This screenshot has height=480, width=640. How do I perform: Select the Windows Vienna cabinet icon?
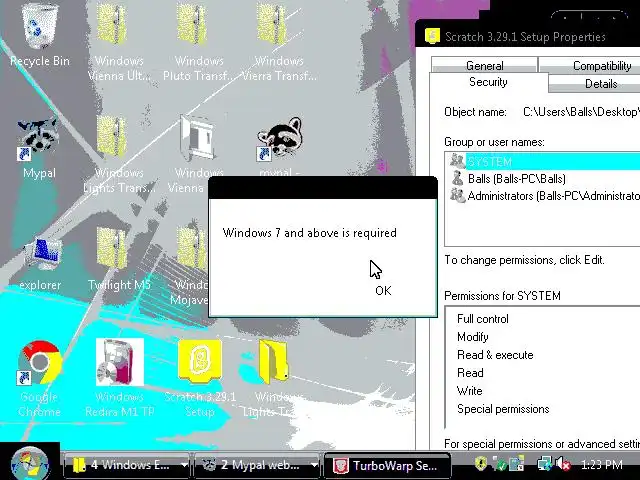[198, 138]
